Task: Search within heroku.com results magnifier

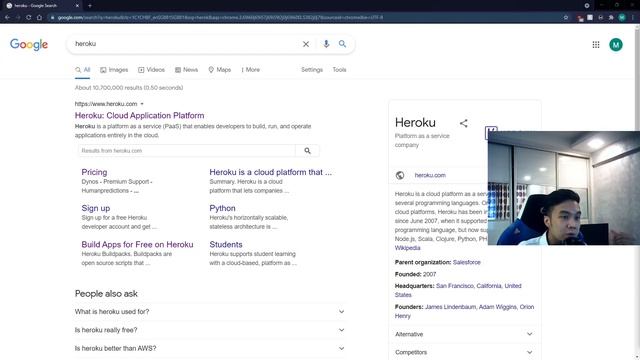Action: (x=307, y=151)
